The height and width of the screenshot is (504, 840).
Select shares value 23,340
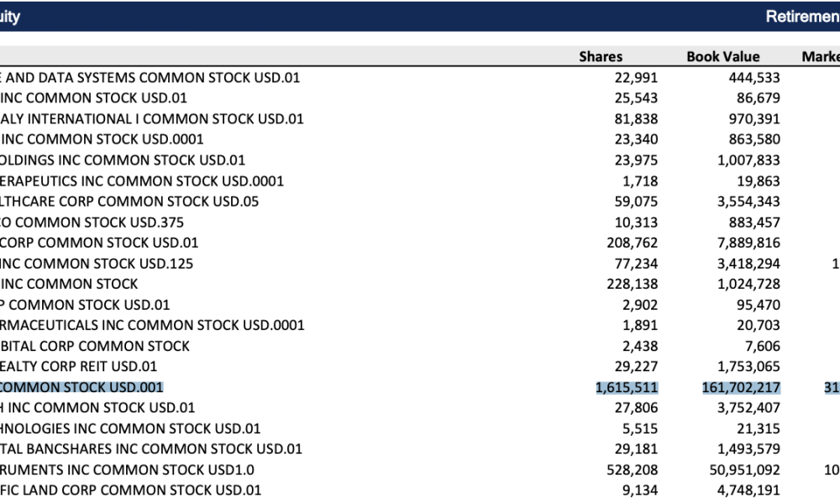[636, 139]
